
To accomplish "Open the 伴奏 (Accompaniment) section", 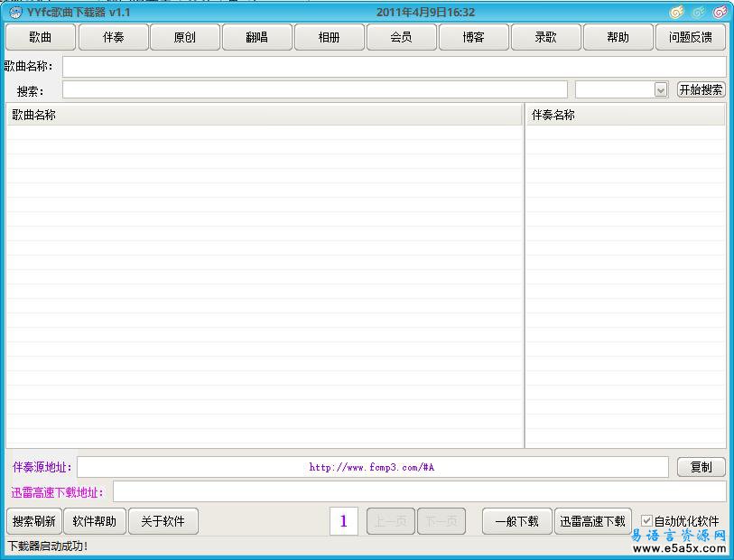I will coord(113,37).
